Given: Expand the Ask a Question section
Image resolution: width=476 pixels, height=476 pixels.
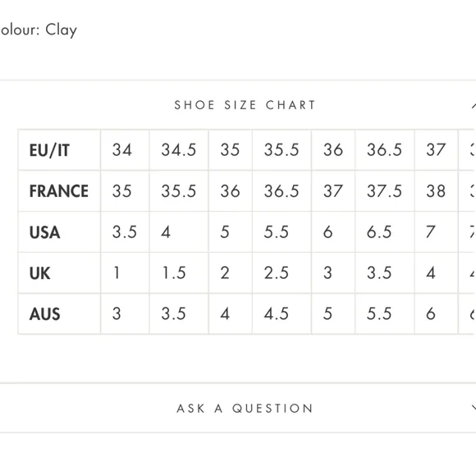Looking at the screenshot, I should point(474,407).
